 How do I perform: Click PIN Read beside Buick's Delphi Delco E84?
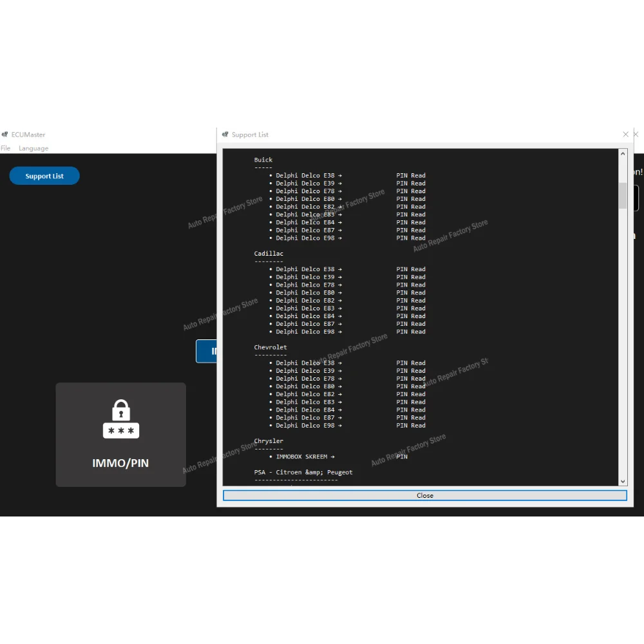point(411,222)
